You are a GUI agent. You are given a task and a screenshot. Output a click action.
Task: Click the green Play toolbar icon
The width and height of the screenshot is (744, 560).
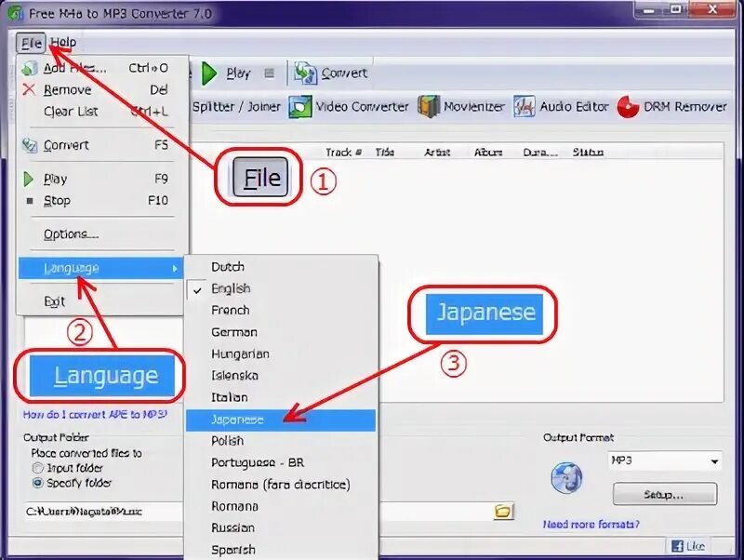pyautogui.click(x=208, y=73)
